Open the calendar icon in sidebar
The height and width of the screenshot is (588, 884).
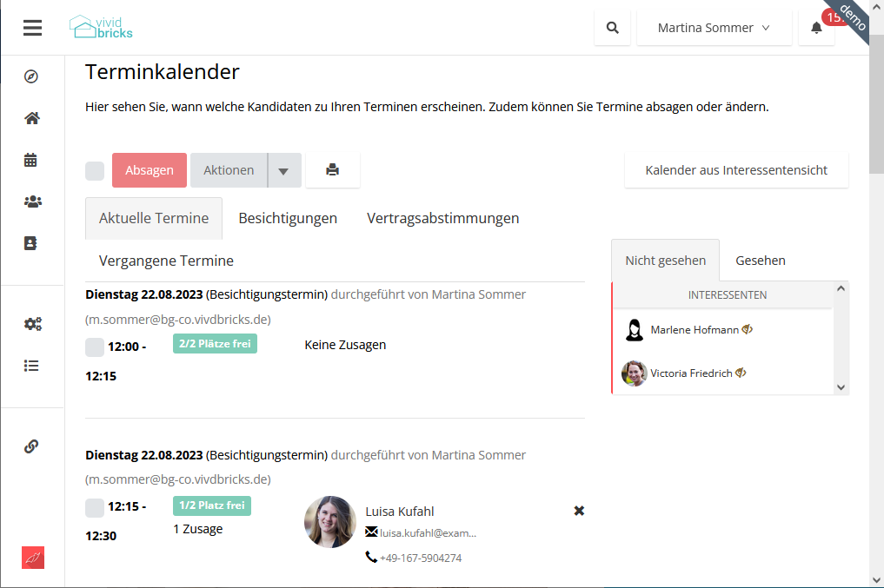point(32,160)
